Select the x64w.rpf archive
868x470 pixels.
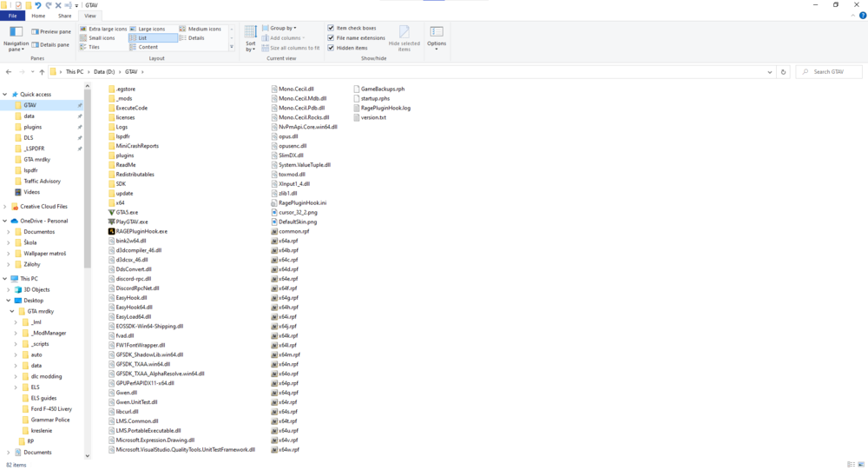pyautogui.click(x=285, y=449)
